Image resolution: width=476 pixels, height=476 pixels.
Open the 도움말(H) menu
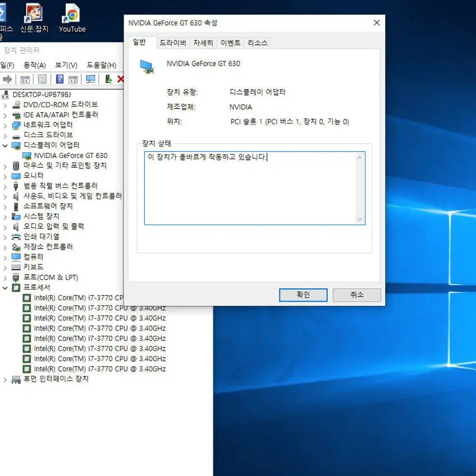(101, 65)
